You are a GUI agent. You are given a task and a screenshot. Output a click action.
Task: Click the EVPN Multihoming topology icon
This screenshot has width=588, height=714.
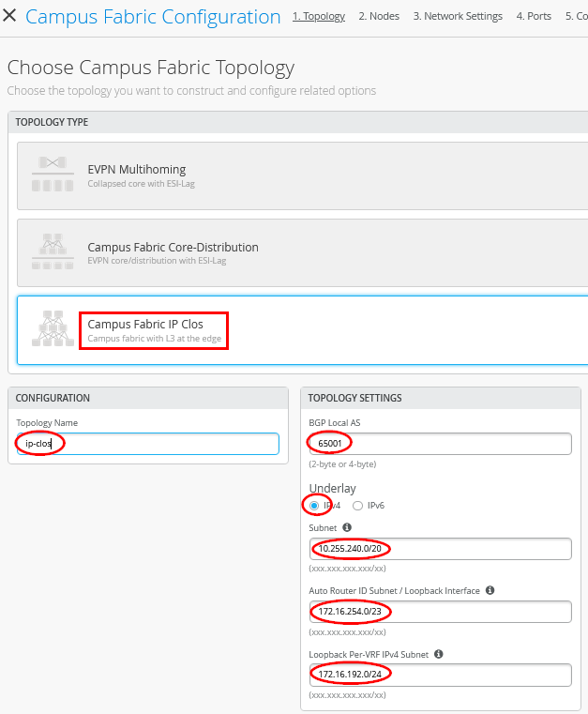(x=53, y=175)
